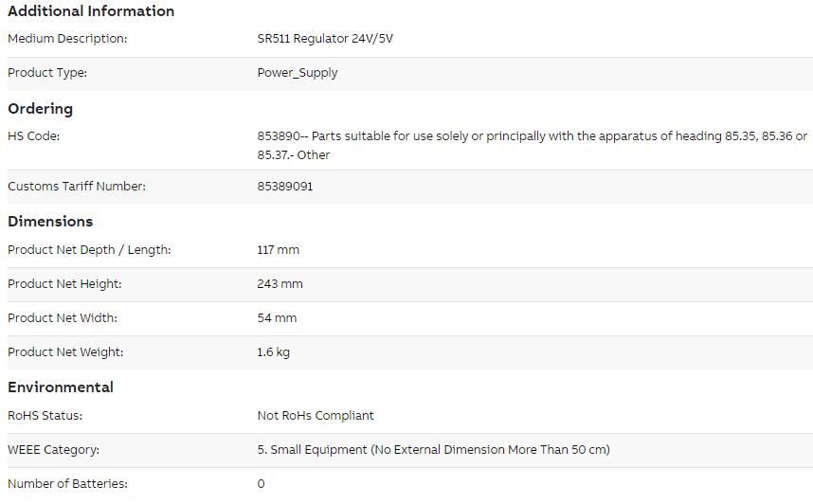Click the Medium Description label
813x504 pixels.
67,39
